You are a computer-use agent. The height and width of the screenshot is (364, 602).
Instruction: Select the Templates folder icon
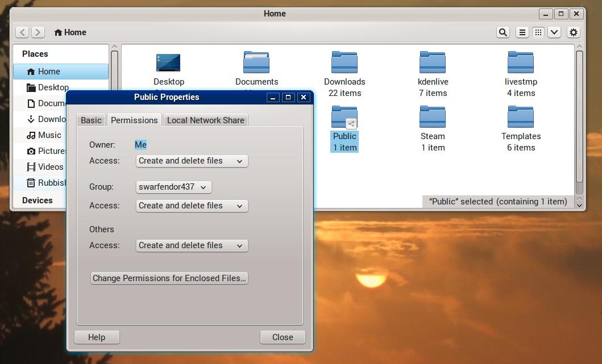coord(520,118)
